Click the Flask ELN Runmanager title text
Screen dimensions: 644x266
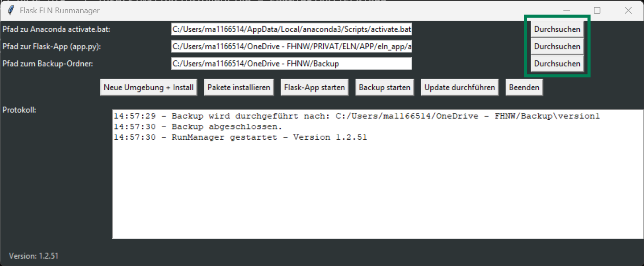point(59,11)
